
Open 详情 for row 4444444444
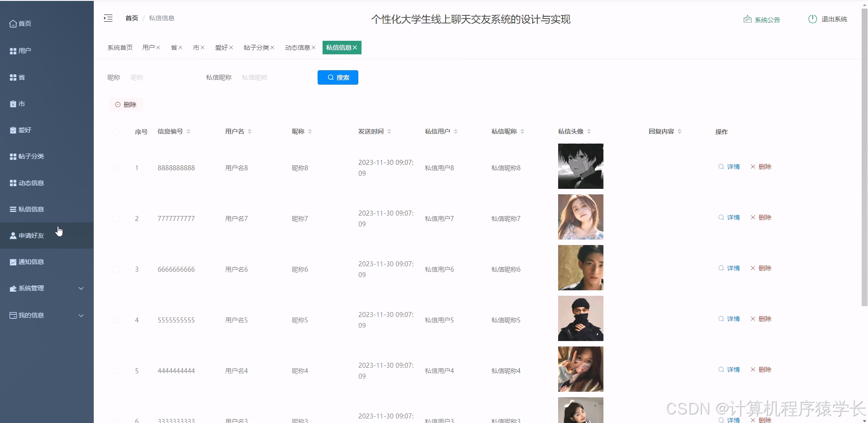click(x=729, y=370)
